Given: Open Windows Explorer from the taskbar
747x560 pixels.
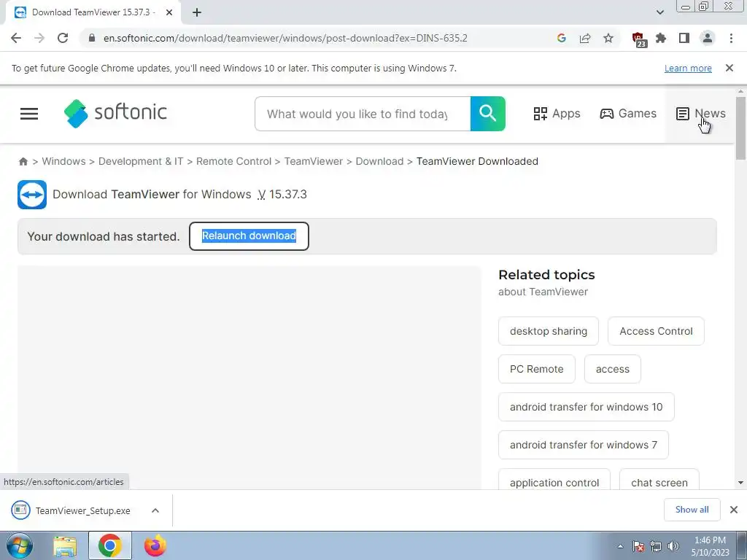Looking at the screenshot, I should pos(65,546).
